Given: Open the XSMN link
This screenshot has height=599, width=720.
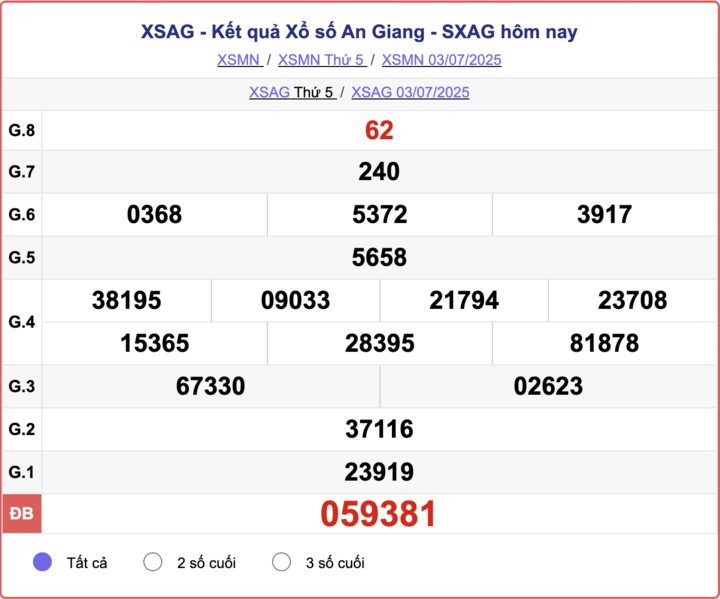Looking at the screenshot, I should pos(239,60).
